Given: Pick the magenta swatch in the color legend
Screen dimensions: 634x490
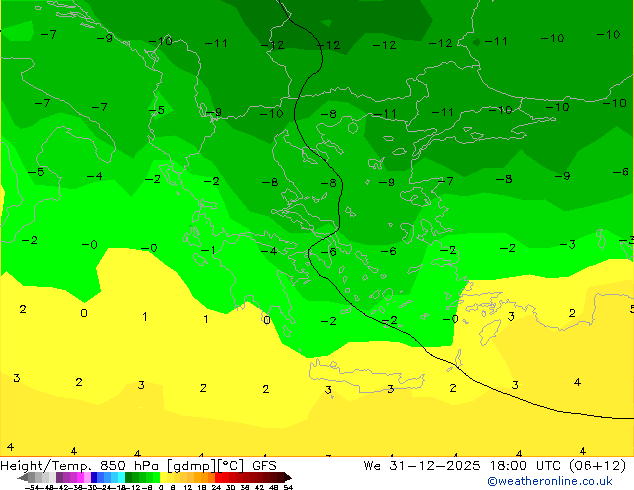Looking at the screenshot, I should click(x=80, y=477).
